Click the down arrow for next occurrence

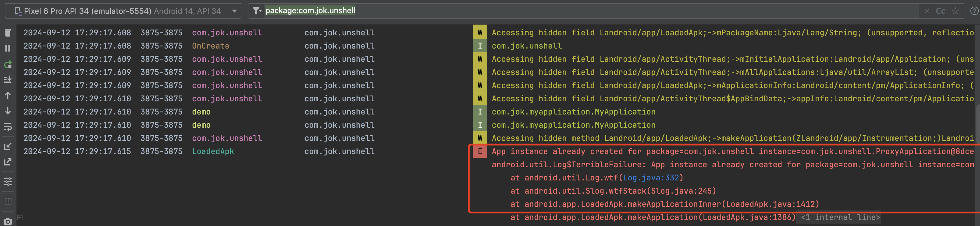(x=8, y=111)
